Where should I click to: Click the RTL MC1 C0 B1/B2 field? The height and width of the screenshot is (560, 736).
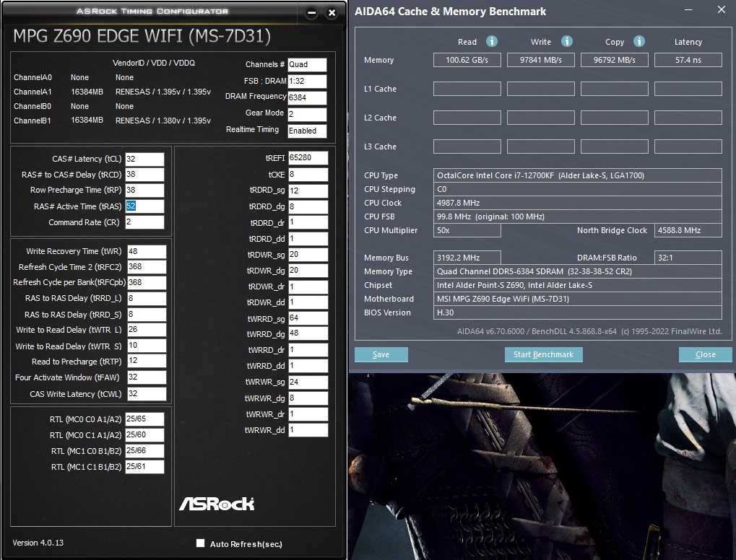coord(144,451)
